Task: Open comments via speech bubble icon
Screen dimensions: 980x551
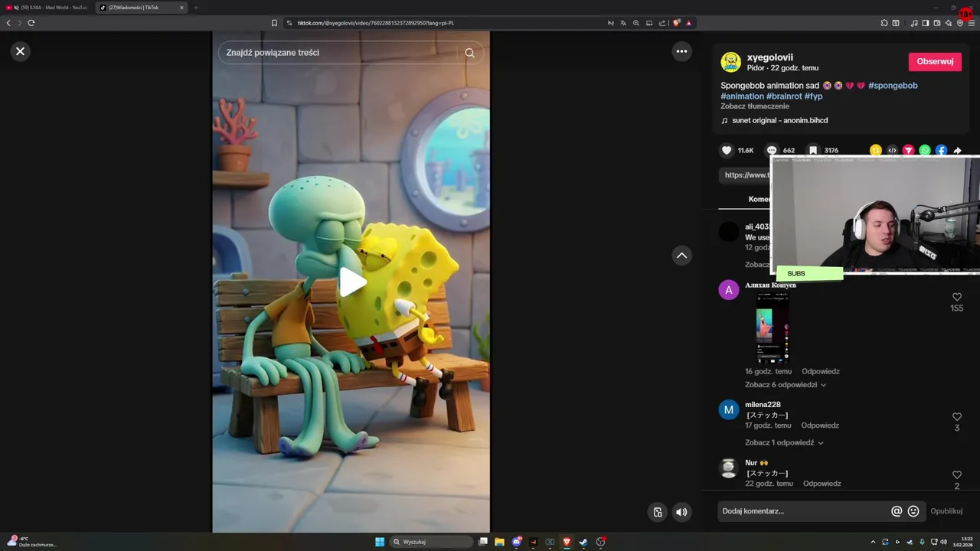Action: pos(772,151)
